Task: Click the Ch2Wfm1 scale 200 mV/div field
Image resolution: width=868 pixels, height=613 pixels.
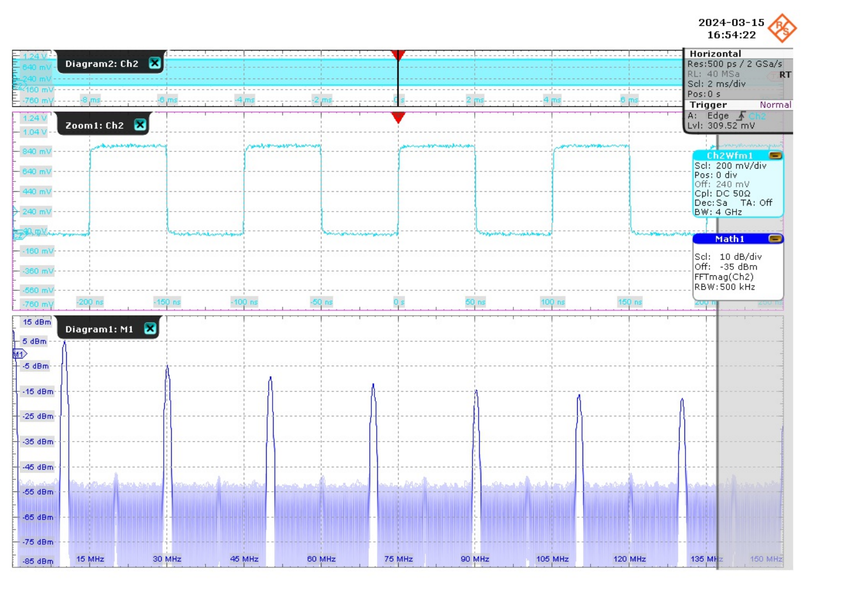Action: coord(740,166)
